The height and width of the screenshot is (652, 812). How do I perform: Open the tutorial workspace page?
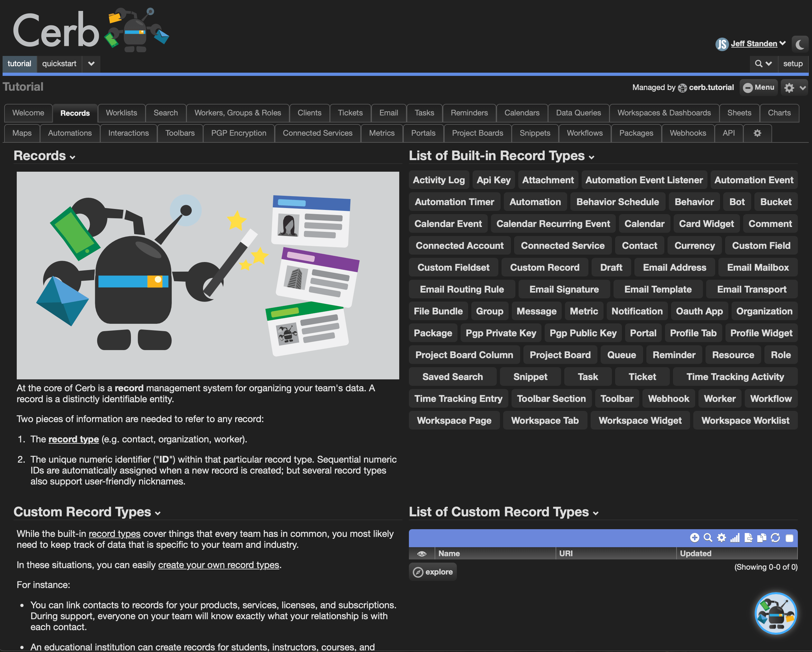pos(20,64)
